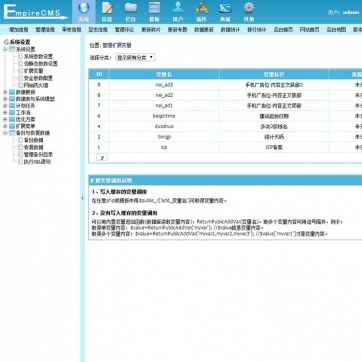The height and width of the screenshot is (362, 362).
Task: Click page icon beside 网站防火墙
Action: [x=20, y=85]
